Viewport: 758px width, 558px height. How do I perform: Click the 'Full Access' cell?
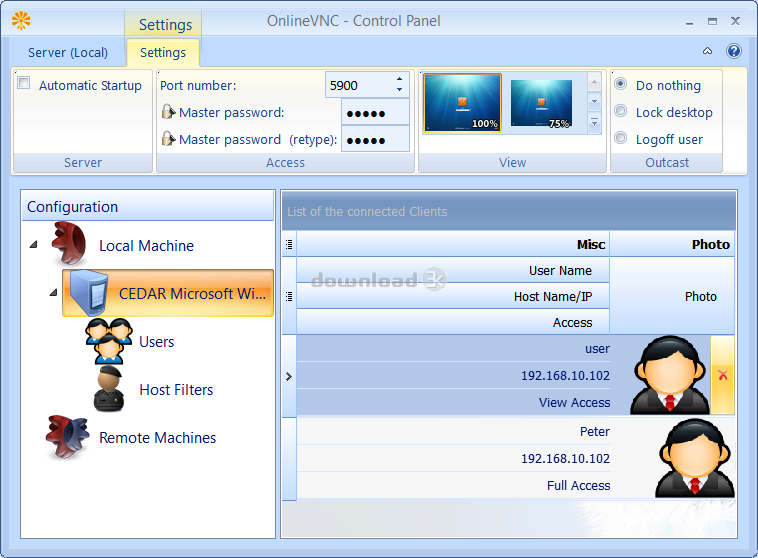pos(453,485)
